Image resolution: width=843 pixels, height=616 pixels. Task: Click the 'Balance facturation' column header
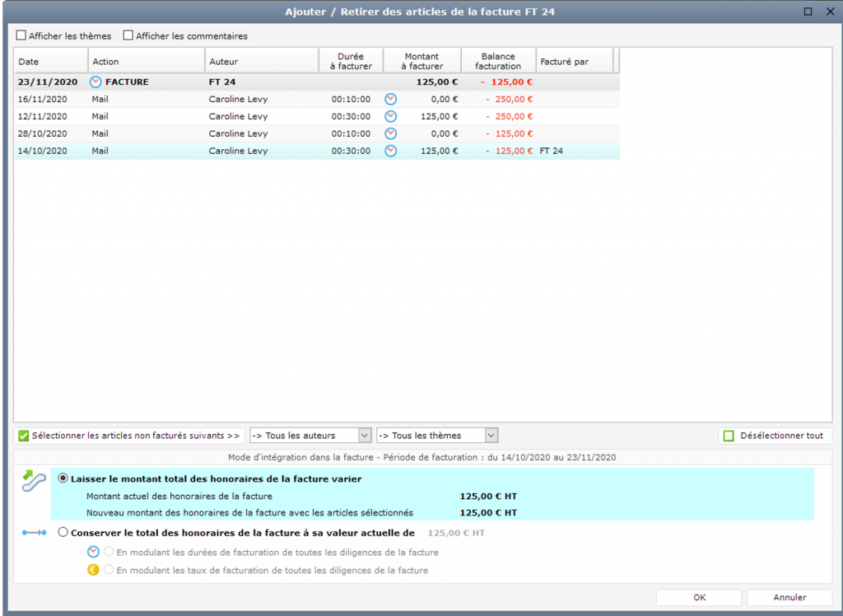point(497,62)
